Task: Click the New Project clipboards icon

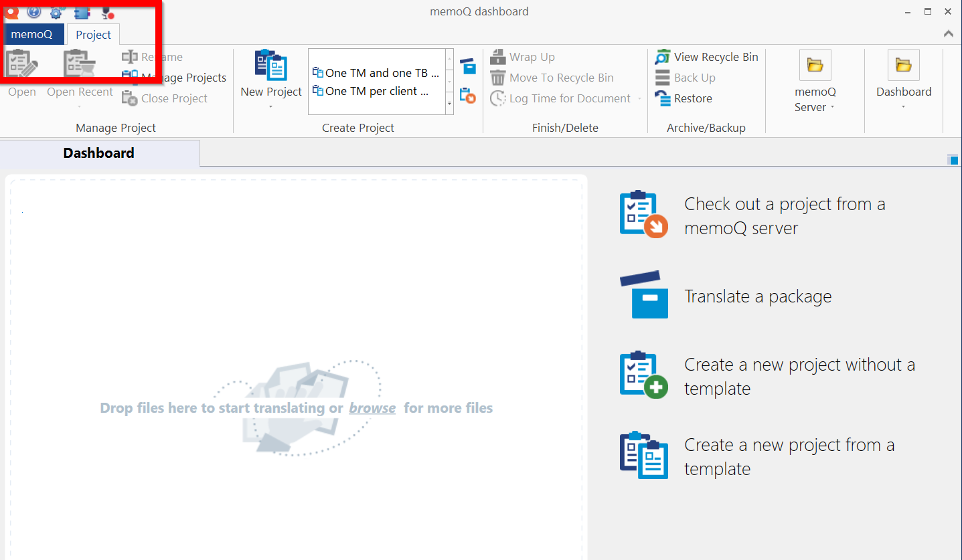Action: click(271, 65)
